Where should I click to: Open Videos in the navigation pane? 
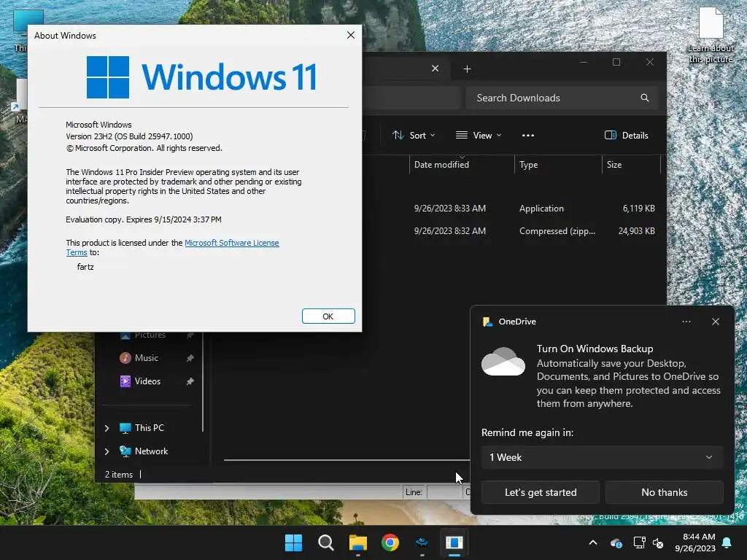(x=147, y=381)
